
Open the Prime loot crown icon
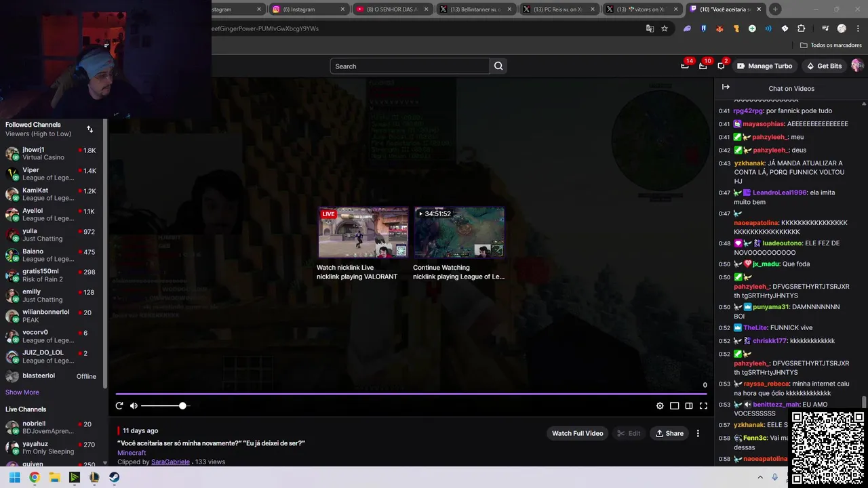click(685, 66)
